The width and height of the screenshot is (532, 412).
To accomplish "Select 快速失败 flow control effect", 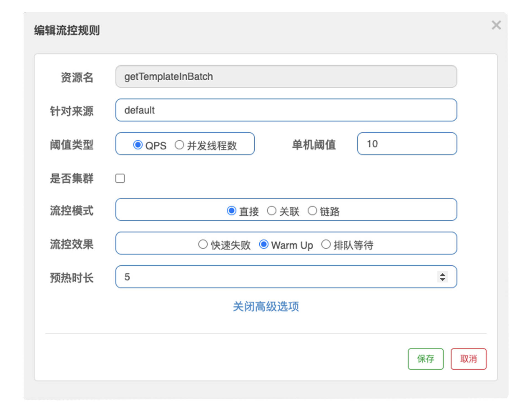I will (x=203, y=244).
